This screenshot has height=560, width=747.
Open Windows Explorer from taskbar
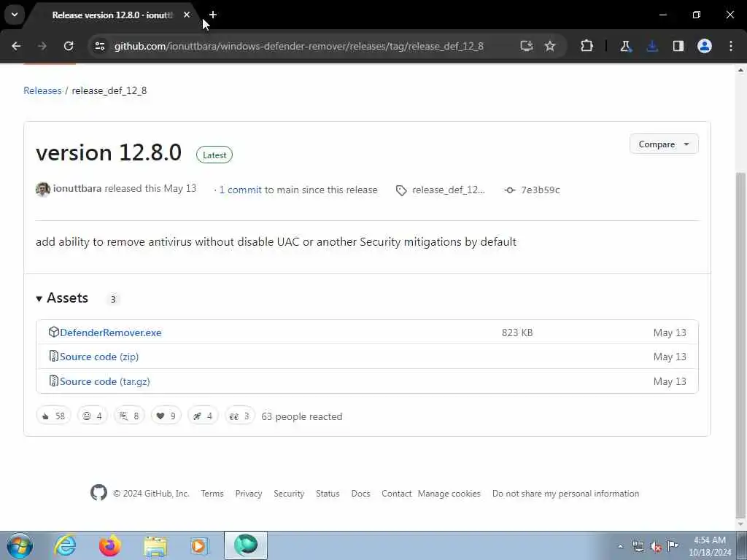point(155,545)
